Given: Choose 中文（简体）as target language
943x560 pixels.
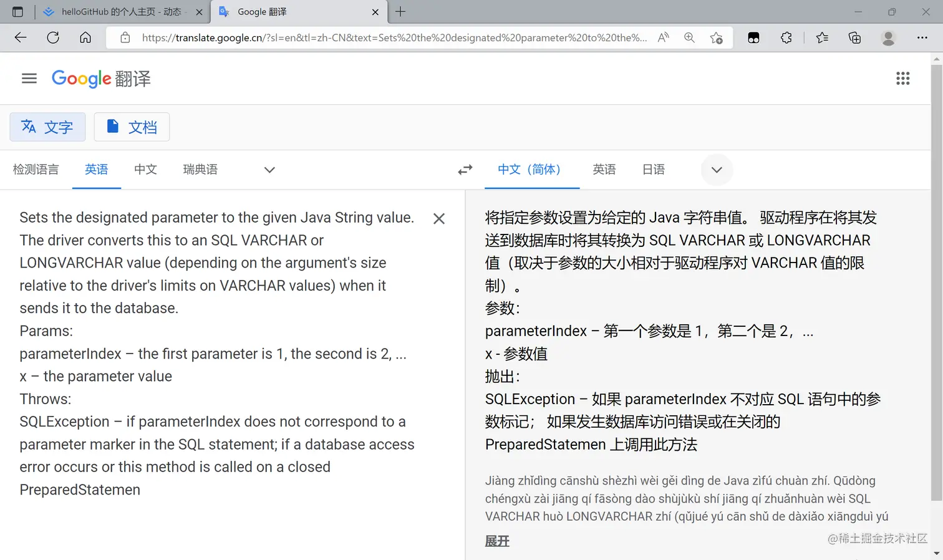Looking at the screenshot, I should click(x=532, y=170).
